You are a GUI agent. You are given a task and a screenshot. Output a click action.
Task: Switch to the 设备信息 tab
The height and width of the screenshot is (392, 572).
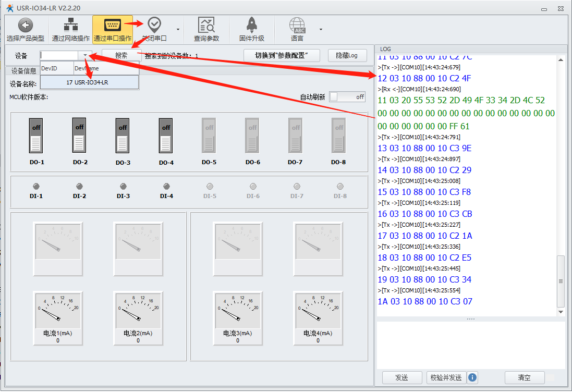[x=23, y=71]
